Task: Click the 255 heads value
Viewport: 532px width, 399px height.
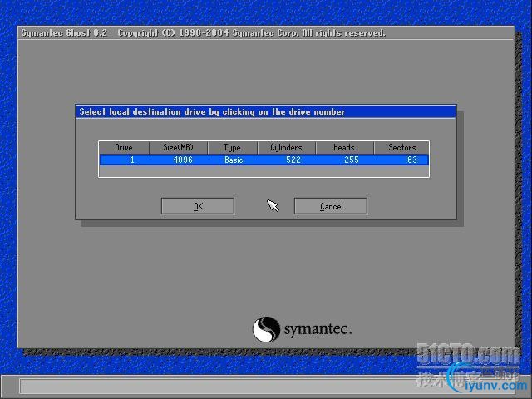Action: coord(352,160)
